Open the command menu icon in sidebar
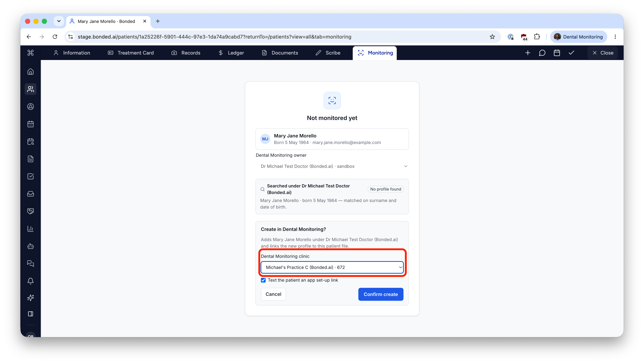The image size is (644, 364). coord(31,53)
